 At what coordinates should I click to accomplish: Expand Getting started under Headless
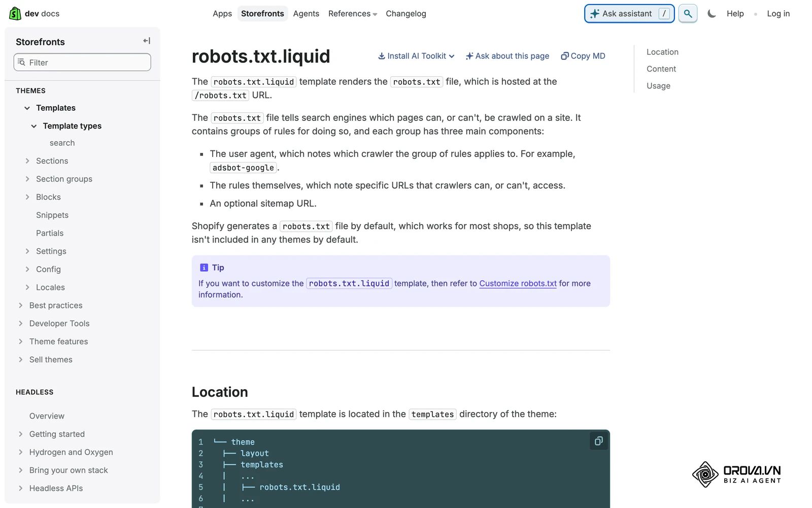(x=21, y=434)
